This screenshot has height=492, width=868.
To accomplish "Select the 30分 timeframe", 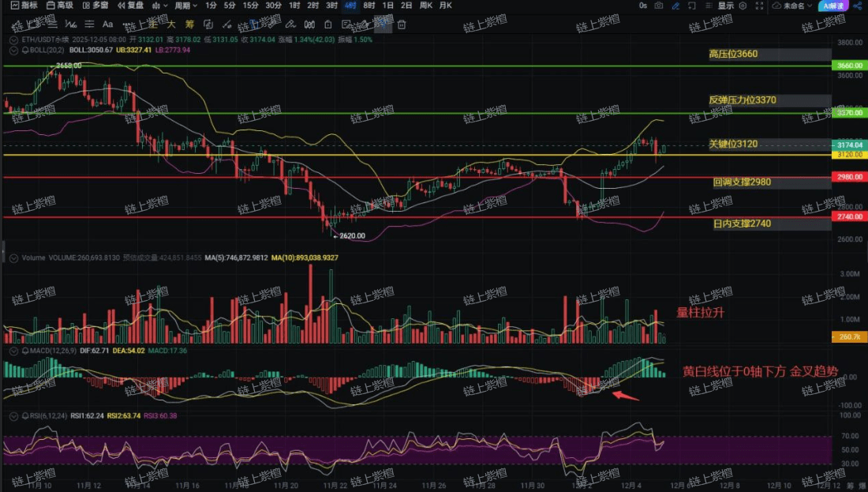I will click(x=274, y=6).
